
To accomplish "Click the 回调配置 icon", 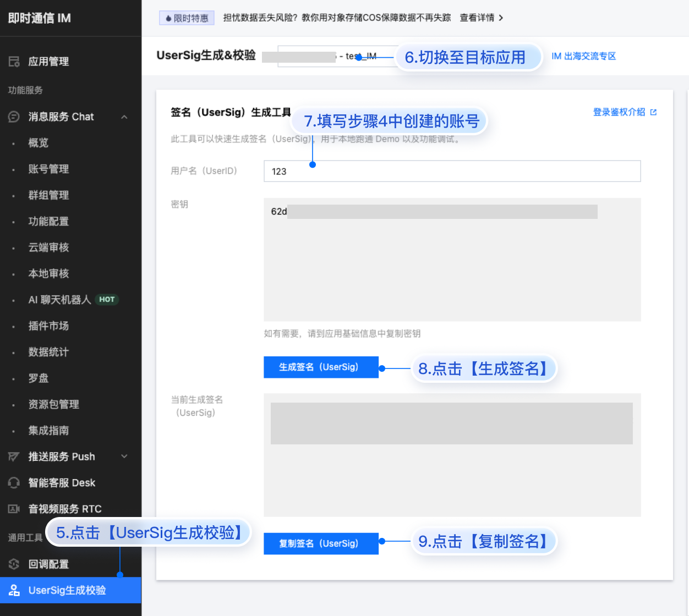I will [x=14, y=564].
